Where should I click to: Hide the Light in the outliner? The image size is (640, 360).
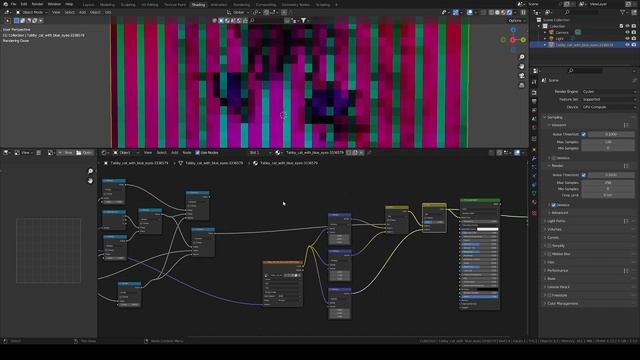627,38
